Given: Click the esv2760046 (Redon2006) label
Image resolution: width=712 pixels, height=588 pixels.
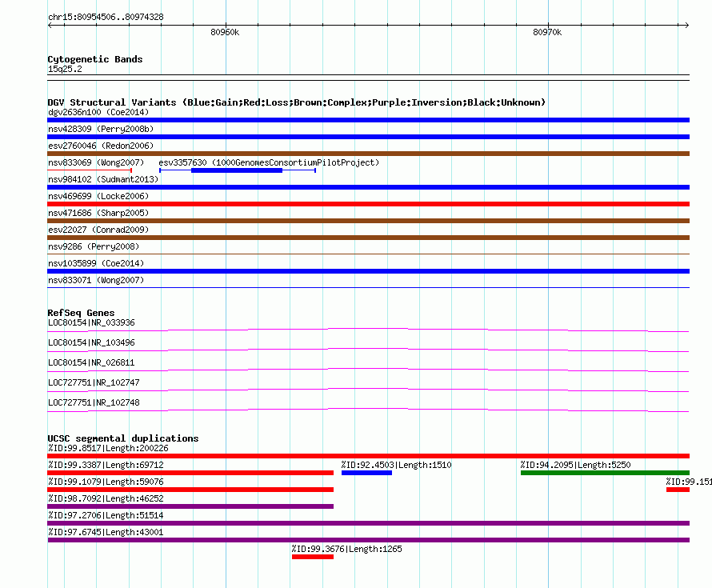Looking at the screenshot, I should coord(101,146).
